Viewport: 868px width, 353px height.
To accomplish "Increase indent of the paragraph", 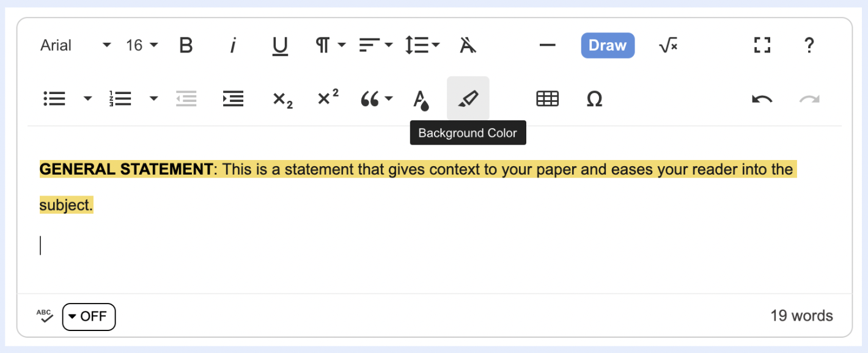I will pos(233,98).
